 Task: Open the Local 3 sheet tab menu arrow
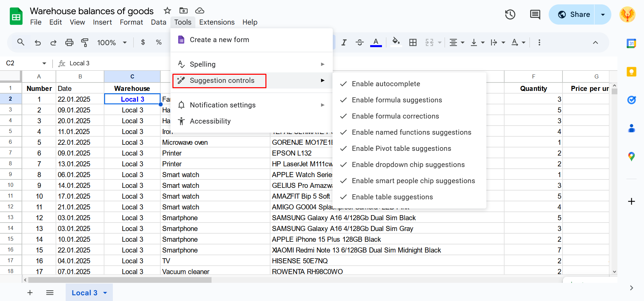coord(105,293)
